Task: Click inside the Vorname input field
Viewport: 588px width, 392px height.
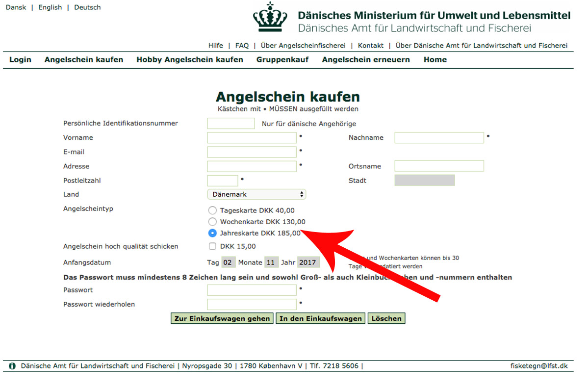Action: (x=252, y=137)
